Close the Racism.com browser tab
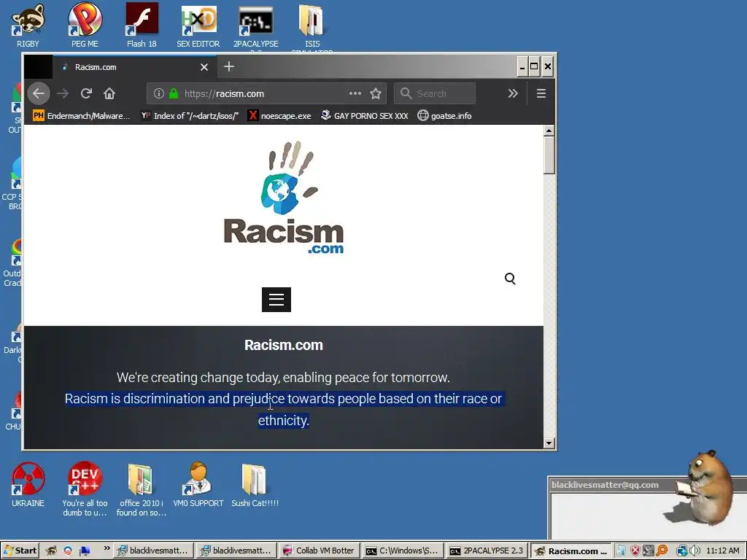The height and width of the screenshot is (560, 747). pos(204,67)
